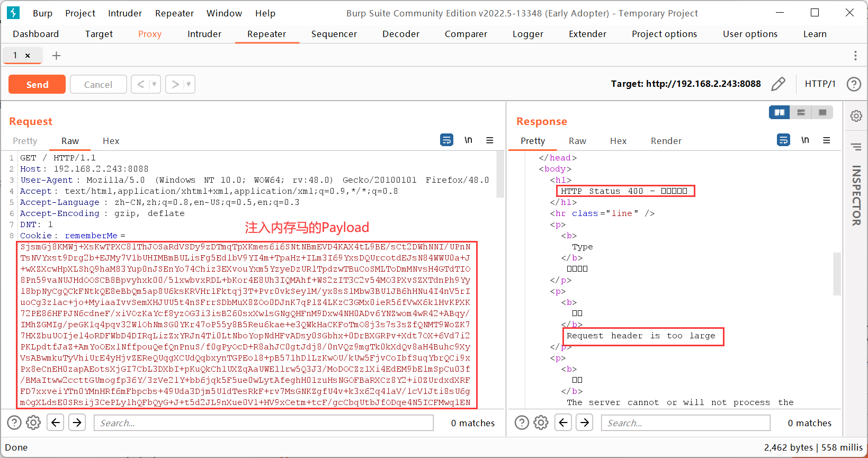
Task: Open Repeater help question mark icon
Action: click(853, 84)
